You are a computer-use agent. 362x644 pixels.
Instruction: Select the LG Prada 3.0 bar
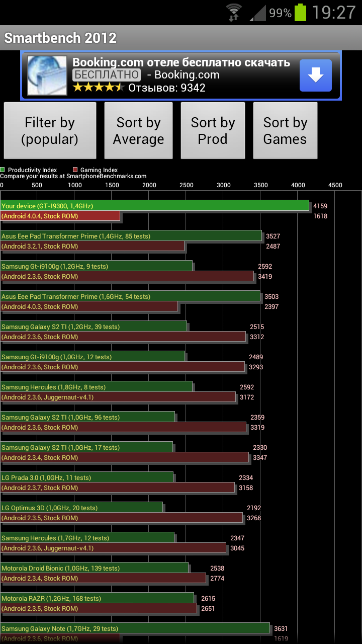click(x=87, y=477)
